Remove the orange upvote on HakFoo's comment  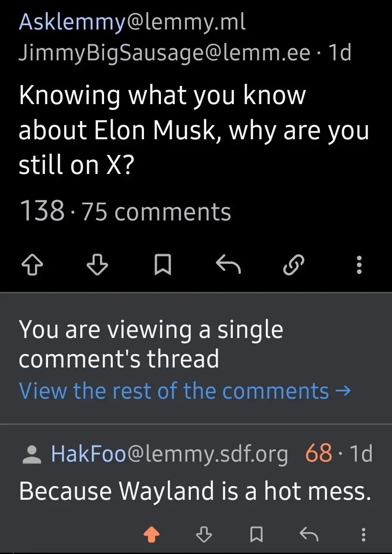pos(151,535)
